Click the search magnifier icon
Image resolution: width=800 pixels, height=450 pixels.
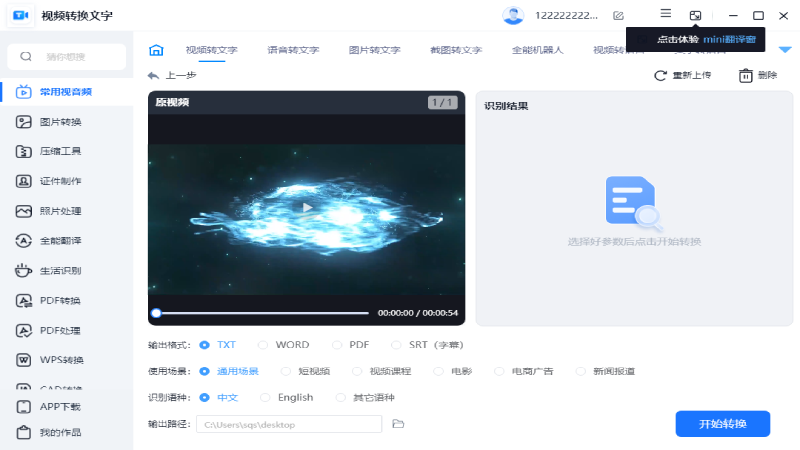pos(26,57)
